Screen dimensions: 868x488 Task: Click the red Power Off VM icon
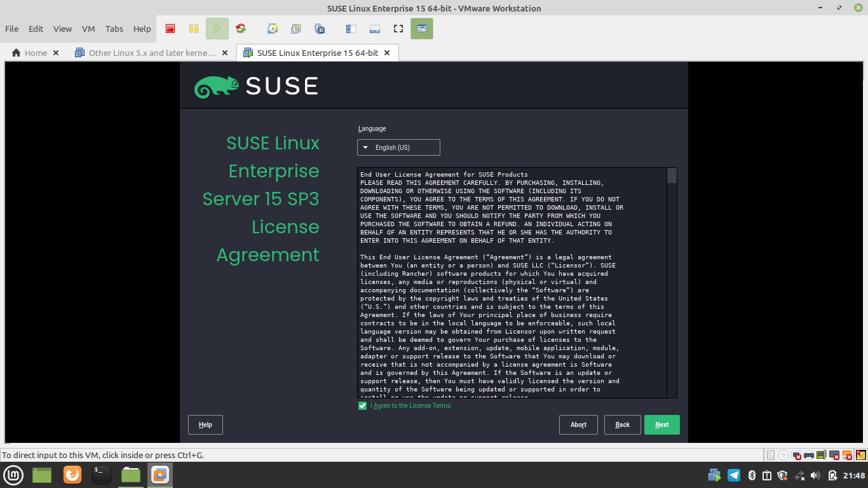coord(170,29)
